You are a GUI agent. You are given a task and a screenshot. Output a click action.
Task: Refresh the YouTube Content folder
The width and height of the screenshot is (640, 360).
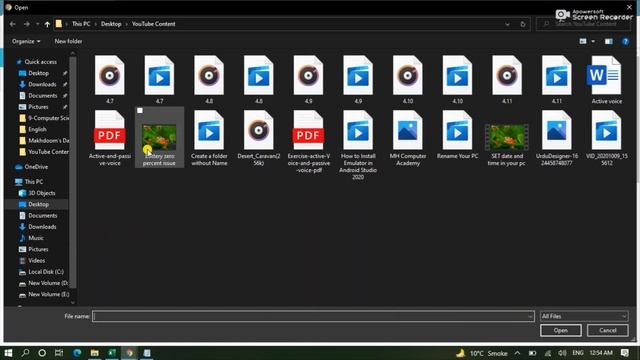pos(523,24)
